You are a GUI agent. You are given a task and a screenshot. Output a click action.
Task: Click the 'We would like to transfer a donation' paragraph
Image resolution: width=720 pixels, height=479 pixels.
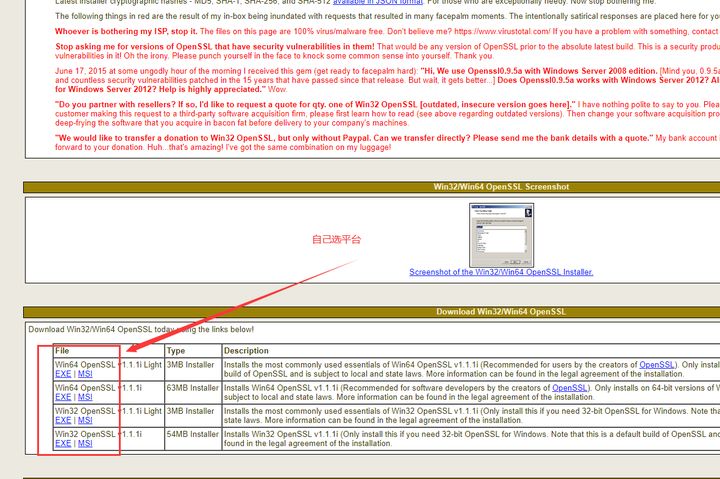point(386,142)
